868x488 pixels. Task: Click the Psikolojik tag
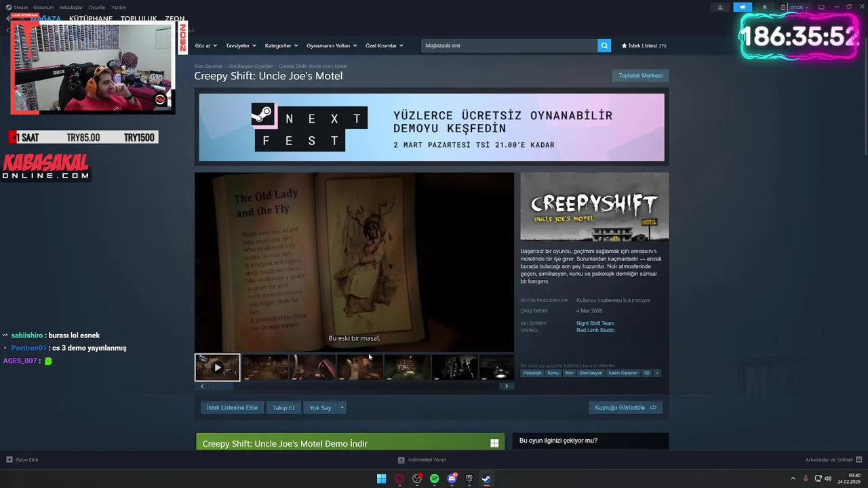[532, 373]
